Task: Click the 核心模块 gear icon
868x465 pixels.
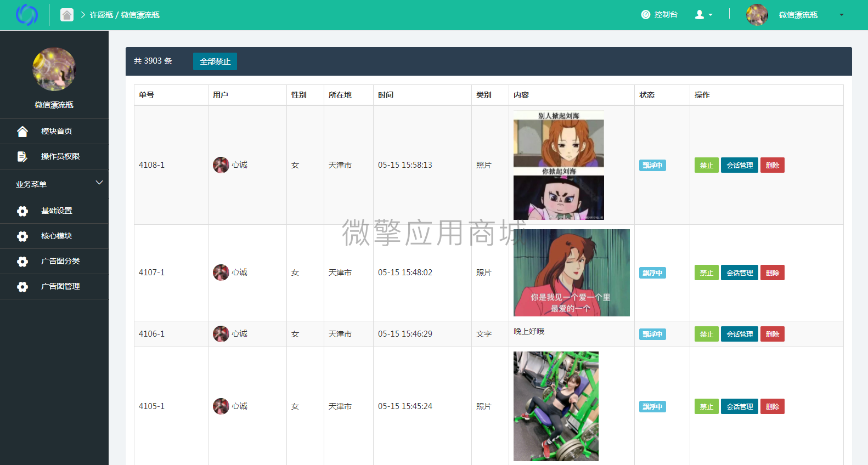Action: (22, 236)
